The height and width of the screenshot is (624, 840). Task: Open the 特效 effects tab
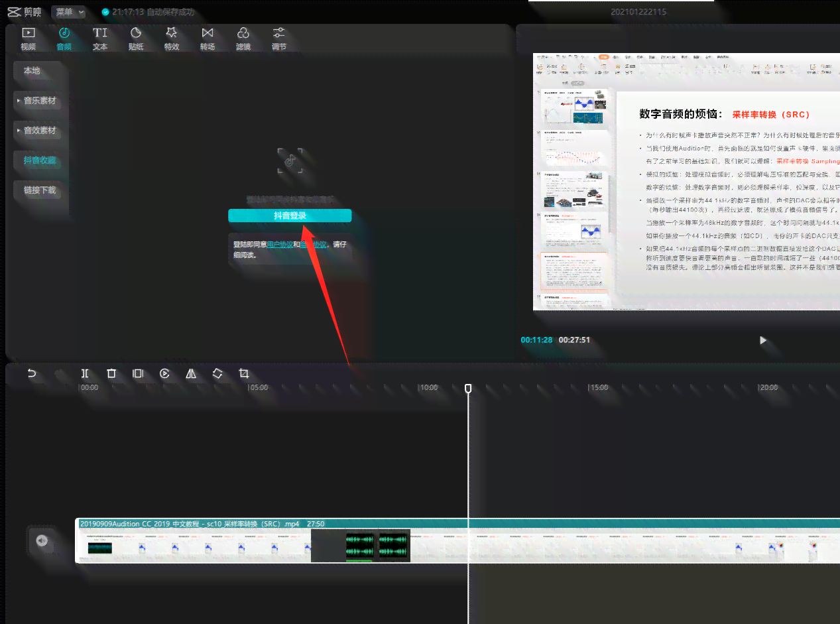pyautogui.click(x=171, y=39)
